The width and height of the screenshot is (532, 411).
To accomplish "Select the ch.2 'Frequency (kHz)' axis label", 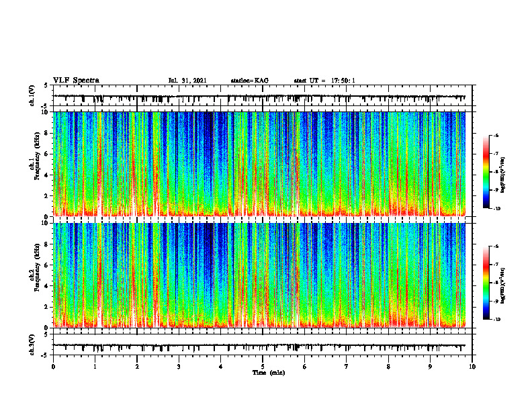I will pyautogui.click(x=36, y=267).
